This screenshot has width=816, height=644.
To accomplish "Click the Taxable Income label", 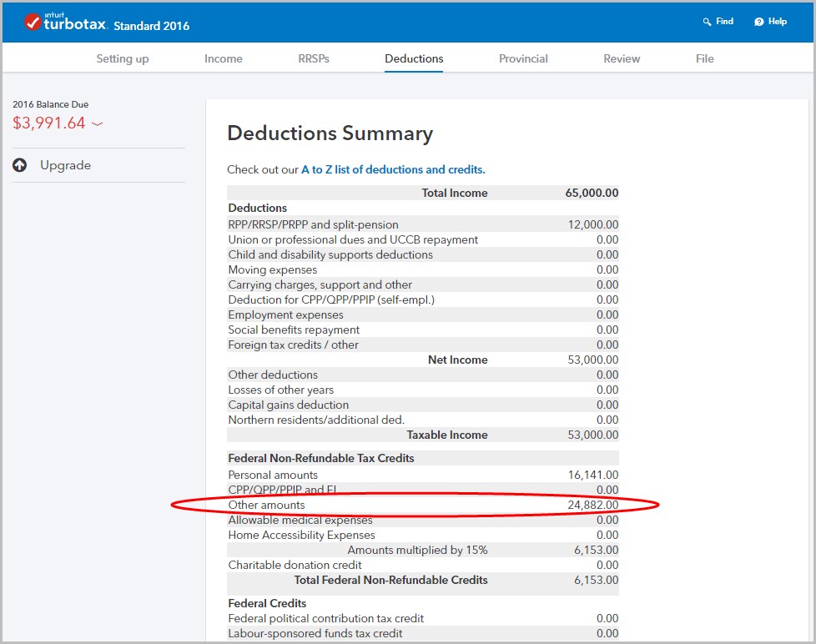I will [447, 435].
